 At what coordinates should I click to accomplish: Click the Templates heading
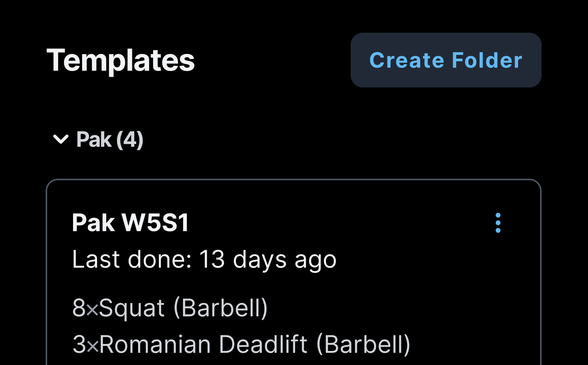point(121,60)
